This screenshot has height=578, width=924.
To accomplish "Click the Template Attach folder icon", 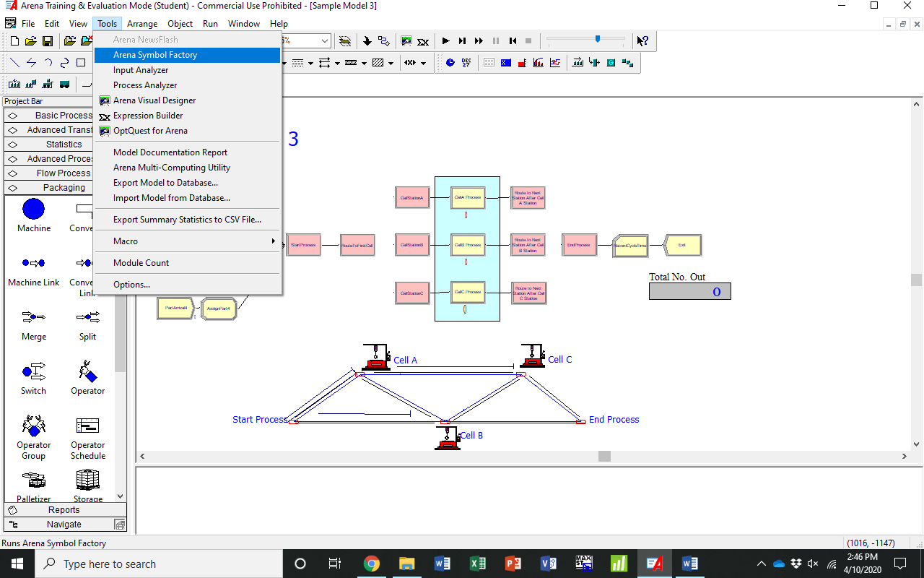I will [x=70, y=41].
